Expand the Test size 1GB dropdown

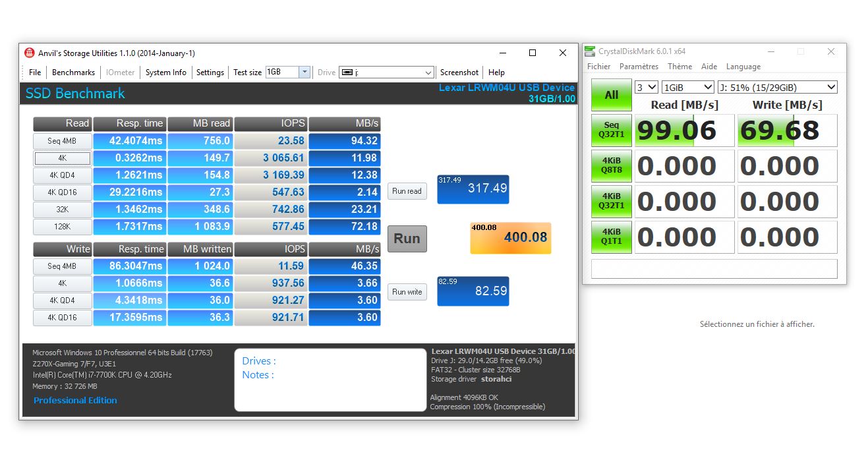click(x=304, y=72)
